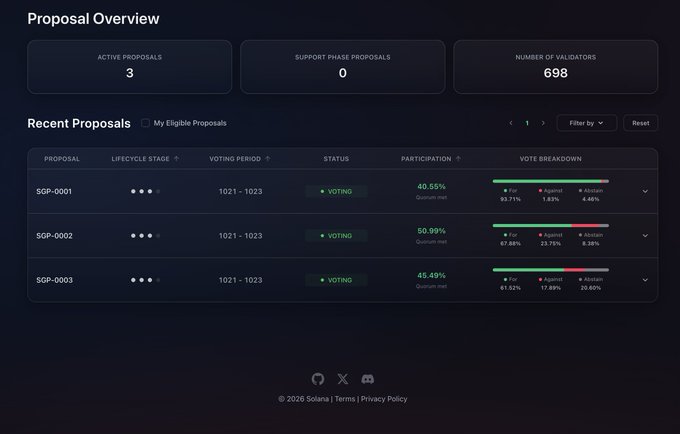Click SGP-0001 lifecycle stage dots
This screenshot has width=680, height=434.
[145, 191]
